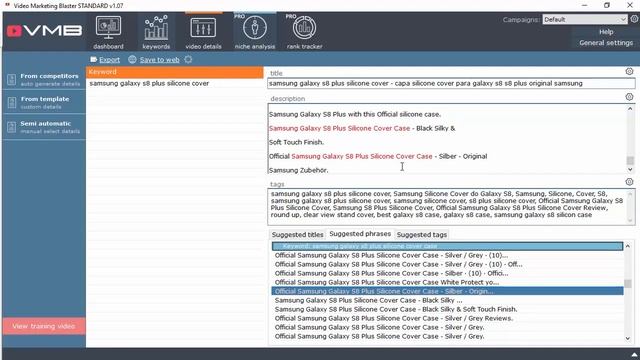Image resolution: width=640 pixels, height=360 pixels.
Task: Click description scrollbar down arrow
Action: [x=630, y=169]
